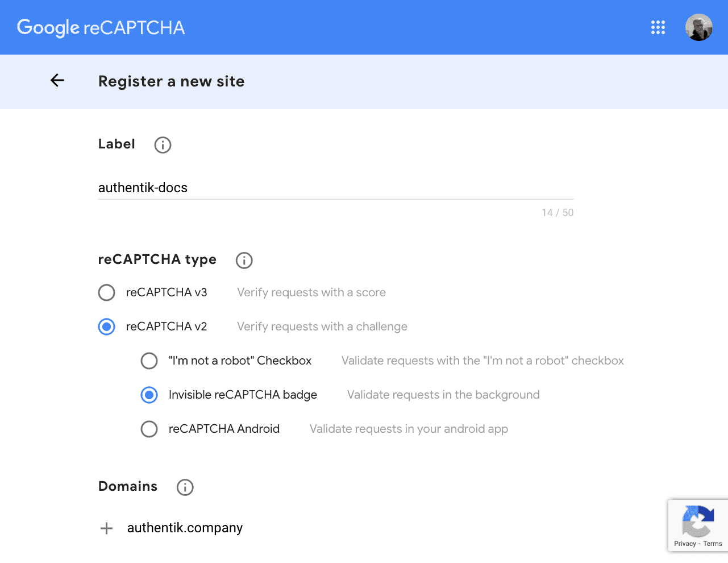Select the Invisible reCAPTCHA badge option
Screen dimensions: 728x563
point(149,395)
